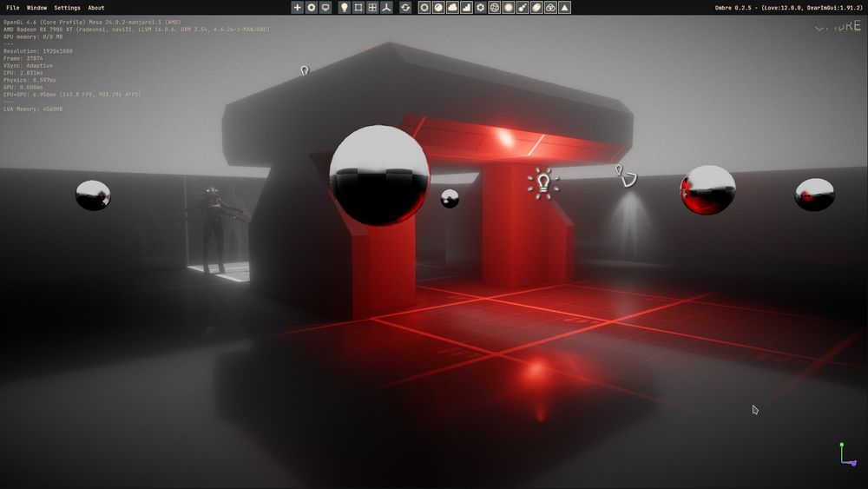
Task: Click the circular-arrows refresh icon
Action: point(405,7)
